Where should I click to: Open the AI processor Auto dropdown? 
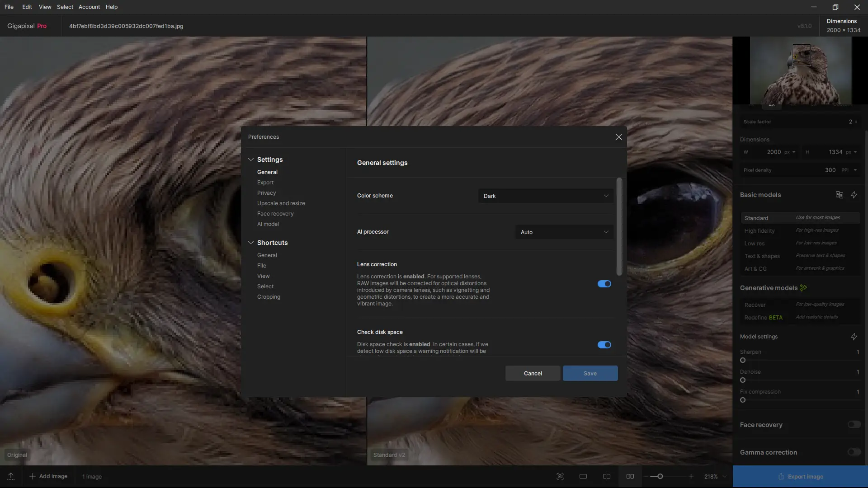(564, 232)
